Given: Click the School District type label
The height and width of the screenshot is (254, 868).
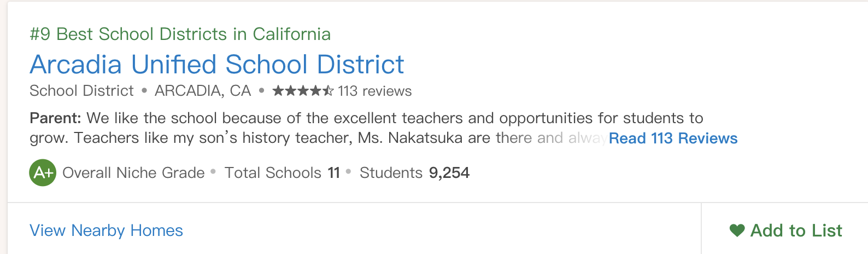Looking at the screenshot, I should [81, 91].
